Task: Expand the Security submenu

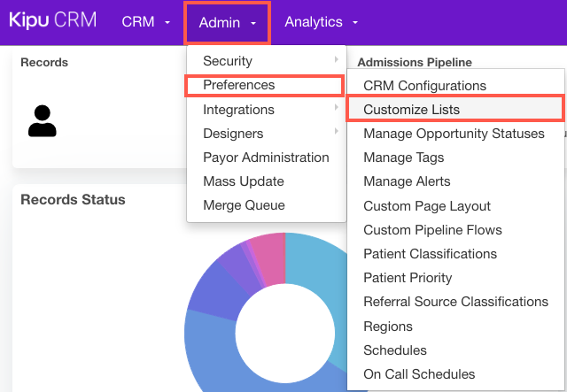Action: pos(228,61)
